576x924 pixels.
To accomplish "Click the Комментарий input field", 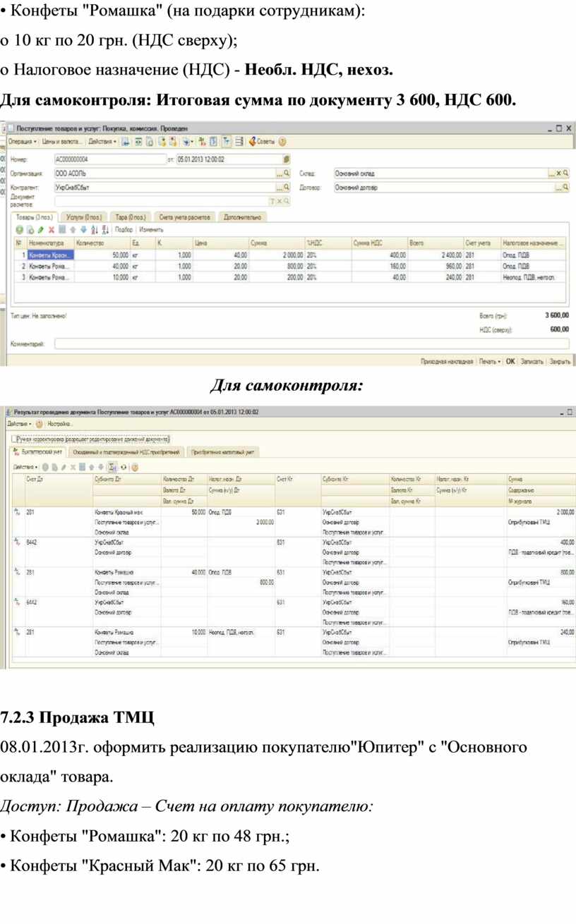I will [311, 344].
